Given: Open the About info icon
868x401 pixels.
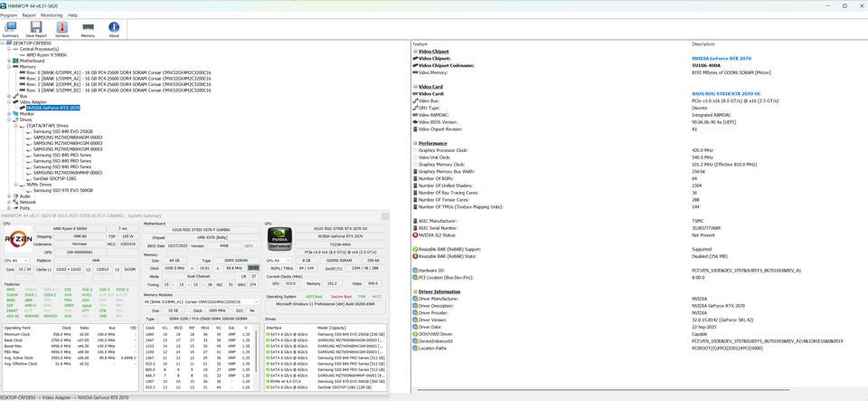Looking at the screenshot, I should 114,26.
